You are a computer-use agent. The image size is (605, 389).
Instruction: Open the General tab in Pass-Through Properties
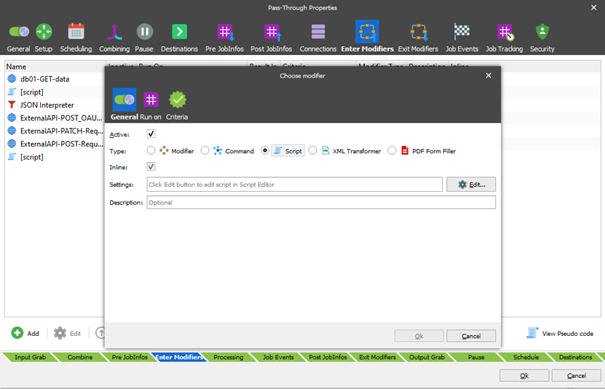[x=19, y=37]
